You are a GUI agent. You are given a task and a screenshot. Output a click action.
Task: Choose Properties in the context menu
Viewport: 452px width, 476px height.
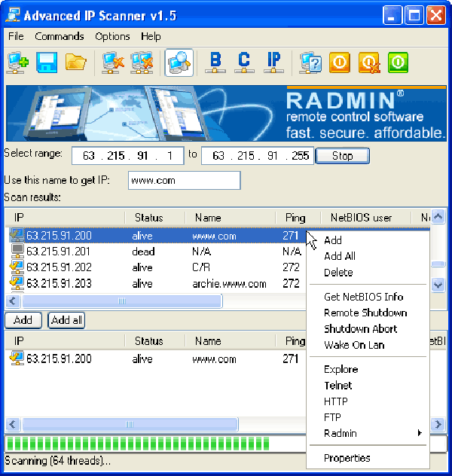tap(368, 458)
